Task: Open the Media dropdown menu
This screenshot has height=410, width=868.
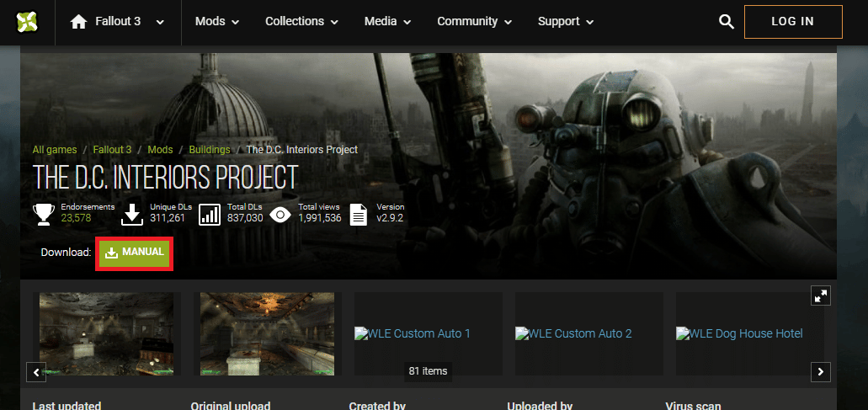Action: pyautogui.click(x=387, y=22)
